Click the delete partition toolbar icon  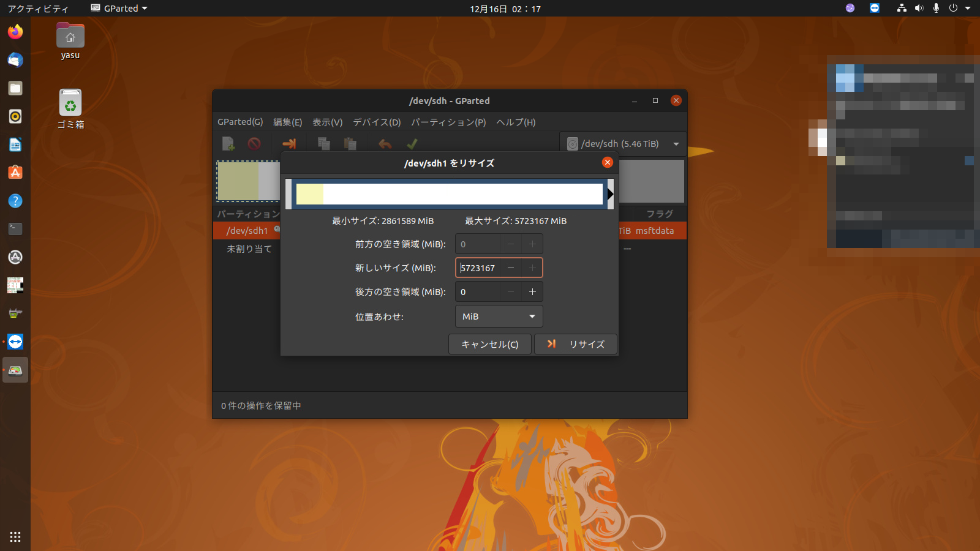point(254,144)
